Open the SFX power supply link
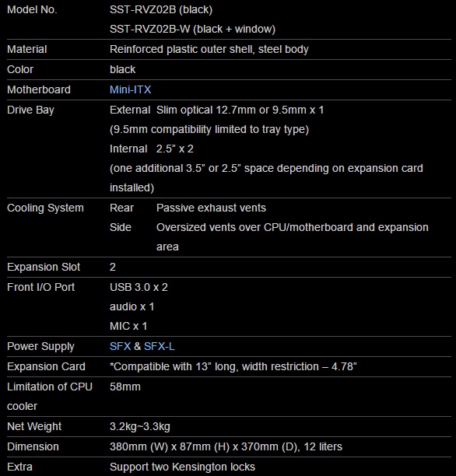Viewport: 456px width, 476px height. 121,346
